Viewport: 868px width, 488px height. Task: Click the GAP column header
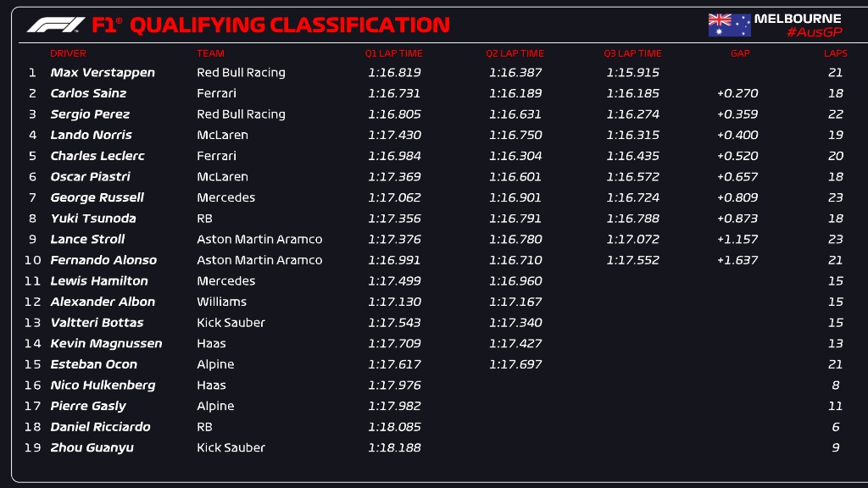[x=740, y=53]
